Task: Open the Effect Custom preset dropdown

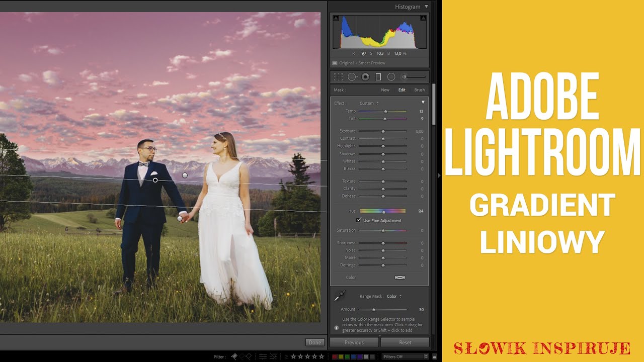Action: coord(369,103)
